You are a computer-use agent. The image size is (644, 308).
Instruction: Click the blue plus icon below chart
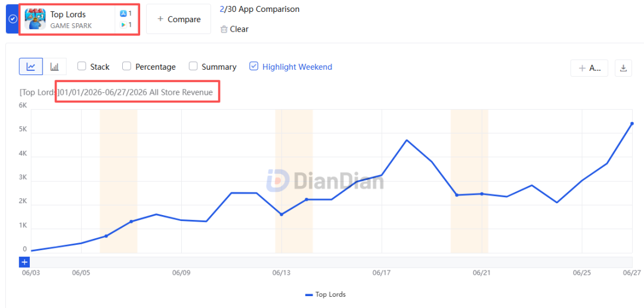click(x=24, y=262)
